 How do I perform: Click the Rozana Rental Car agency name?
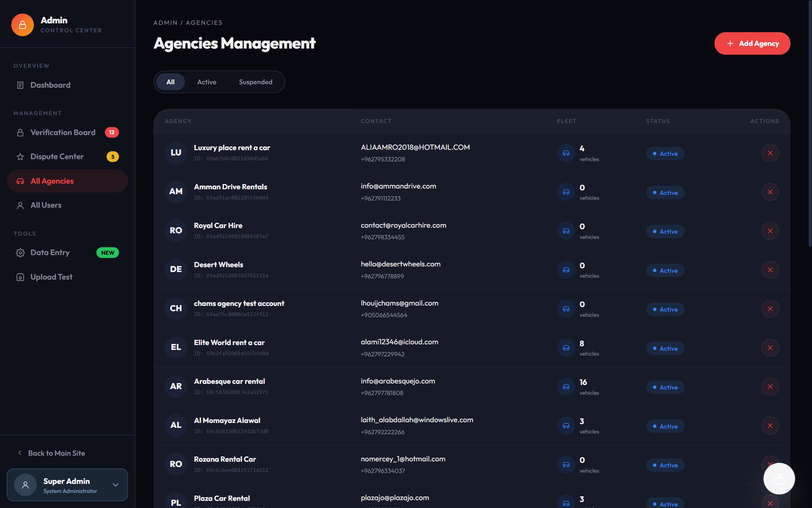click(x=225, y=459)
